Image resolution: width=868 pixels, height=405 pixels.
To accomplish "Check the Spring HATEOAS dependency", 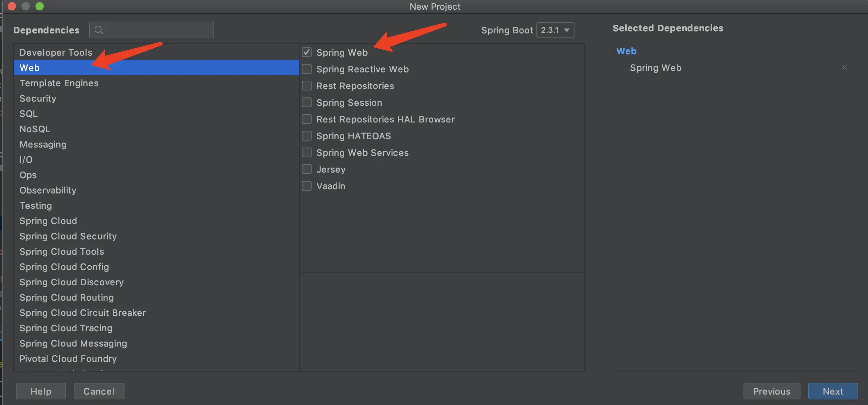I will [307, 136].
